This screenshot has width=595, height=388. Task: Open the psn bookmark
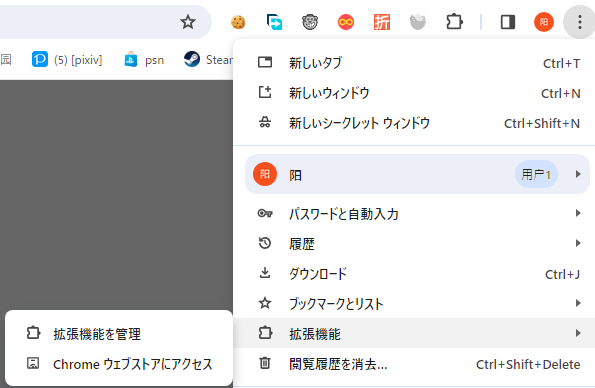tap(144, 60)
